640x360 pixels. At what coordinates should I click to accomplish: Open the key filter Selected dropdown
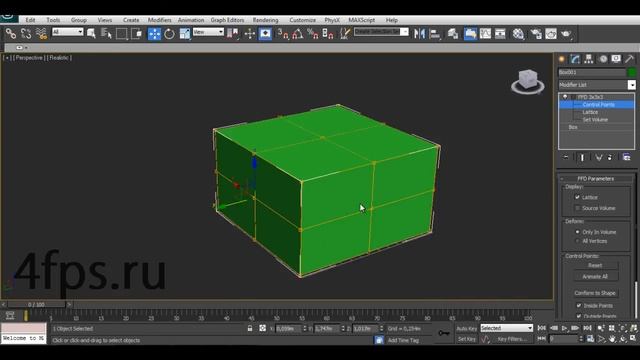point(507,328)
